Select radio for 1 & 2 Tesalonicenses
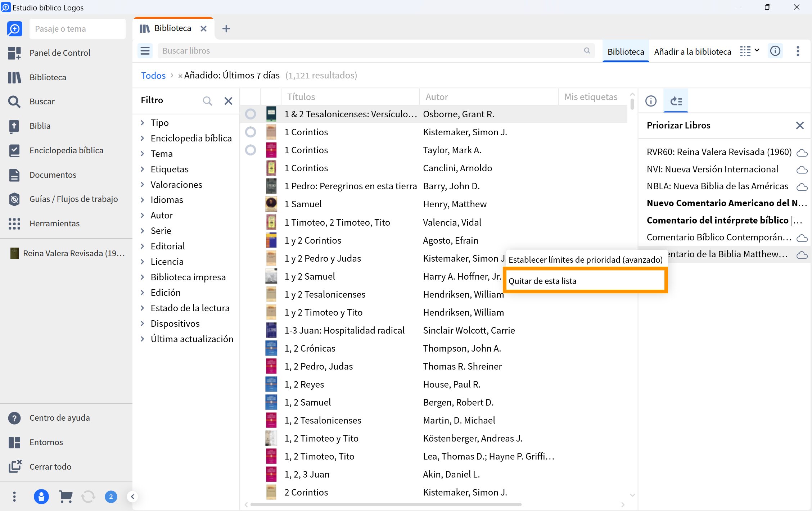 pos(251,114)
